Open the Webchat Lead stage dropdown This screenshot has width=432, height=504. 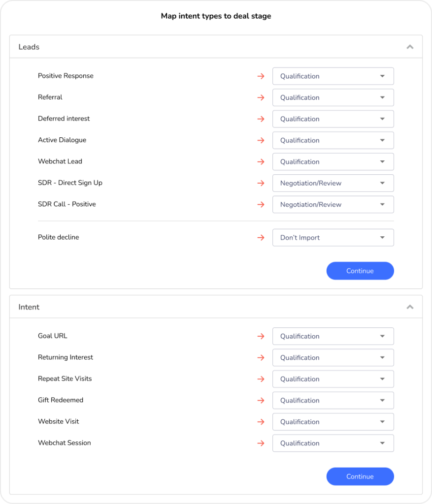coord(333,162)
